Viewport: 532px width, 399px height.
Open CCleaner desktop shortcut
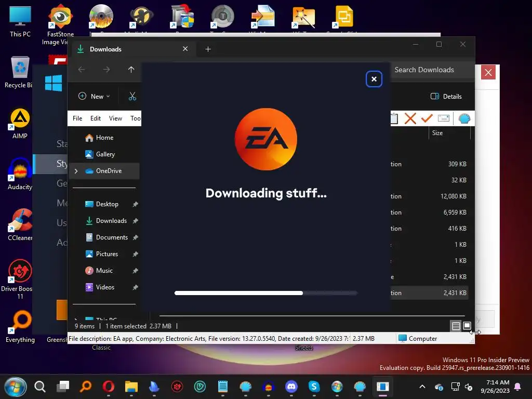pos(20,224)
